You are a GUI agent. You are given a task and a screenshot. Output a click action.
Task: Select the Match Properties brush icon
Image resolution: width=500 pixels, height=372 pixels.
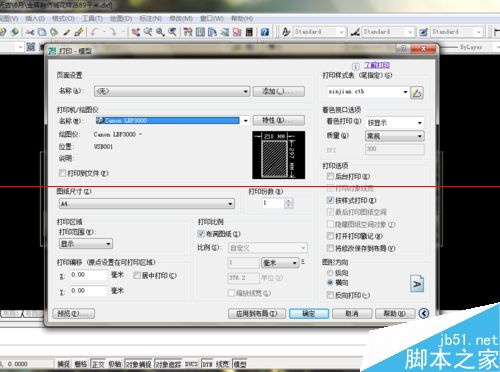click(x=79, y=32)
